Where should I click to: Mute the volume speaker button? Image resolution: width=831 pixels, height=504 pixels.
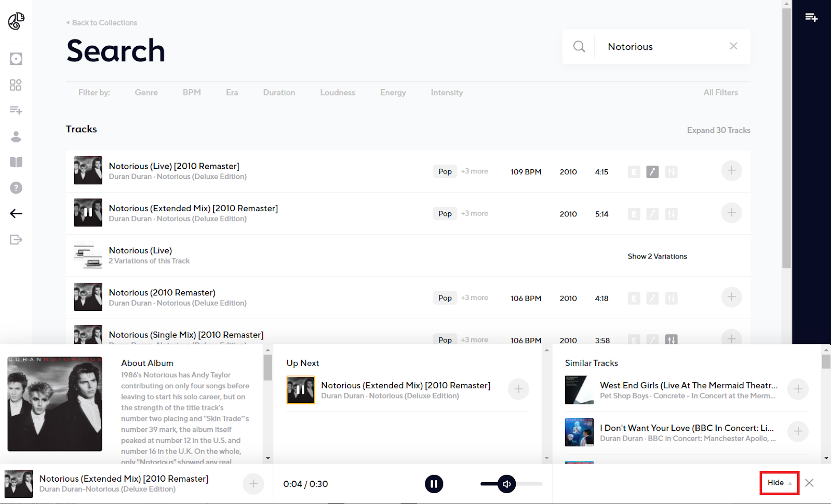pos(506,484)
